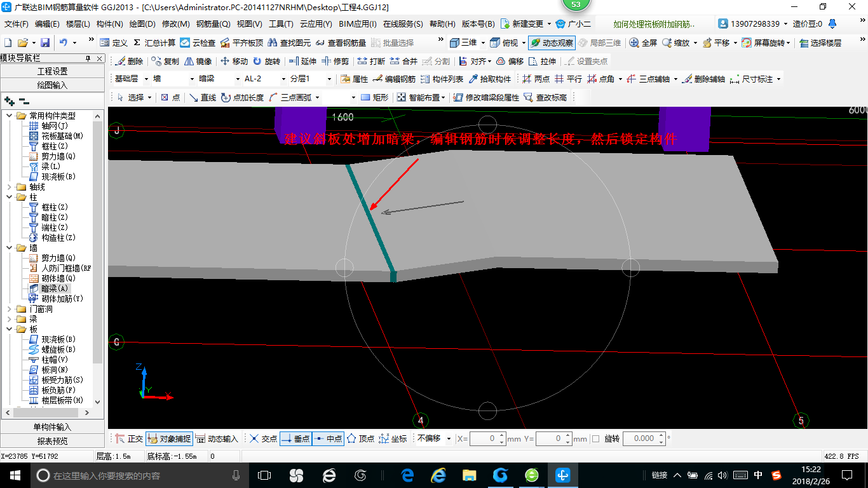Open the 工具(T) menu

point(281,24)
